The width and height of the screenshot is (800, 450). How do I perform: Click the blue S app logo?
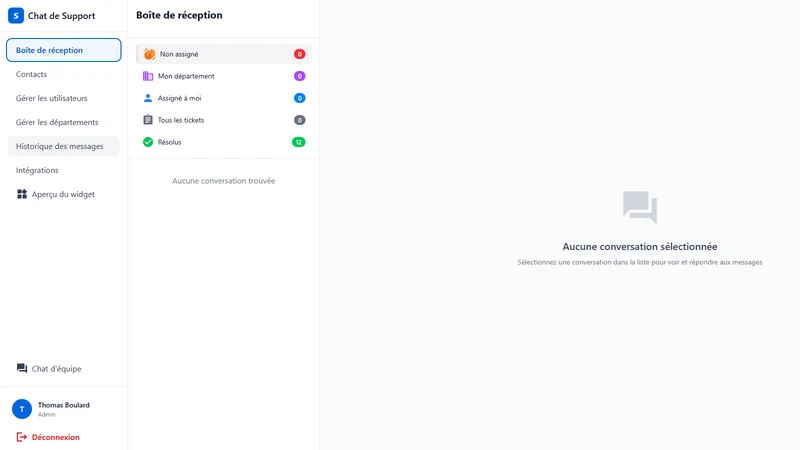pos(16,15)
